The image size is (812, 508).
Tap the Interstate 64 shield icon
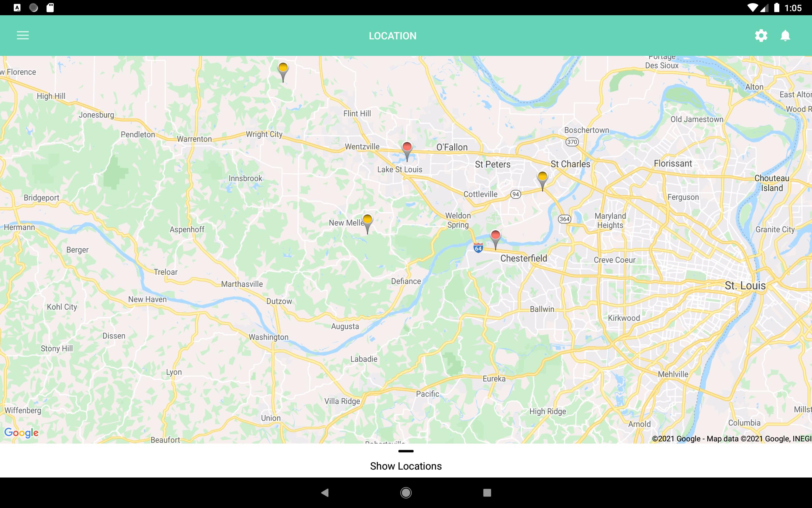(x=478, y=248)
